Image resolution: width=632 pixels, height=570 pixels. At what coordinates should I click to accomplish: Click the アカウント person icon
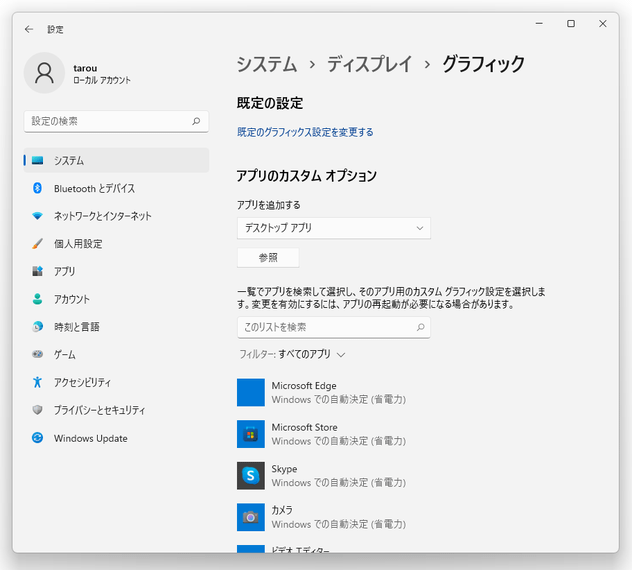[37, 299]
